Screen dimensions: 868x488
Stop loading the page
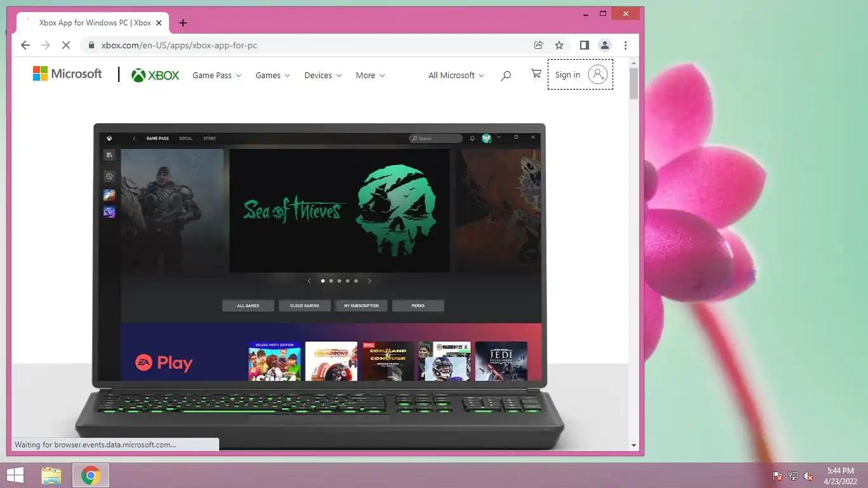[66, 45]
